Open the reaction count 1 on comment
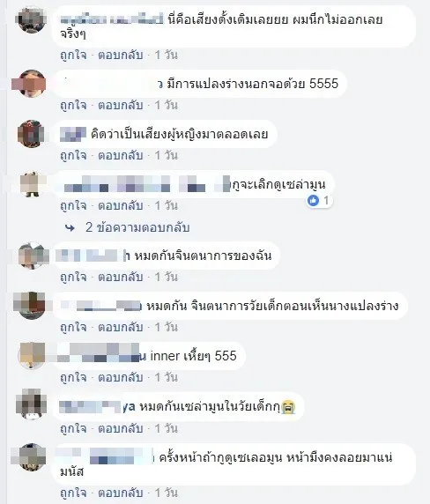Screen dimensions: 430x504 pos(326,201)
